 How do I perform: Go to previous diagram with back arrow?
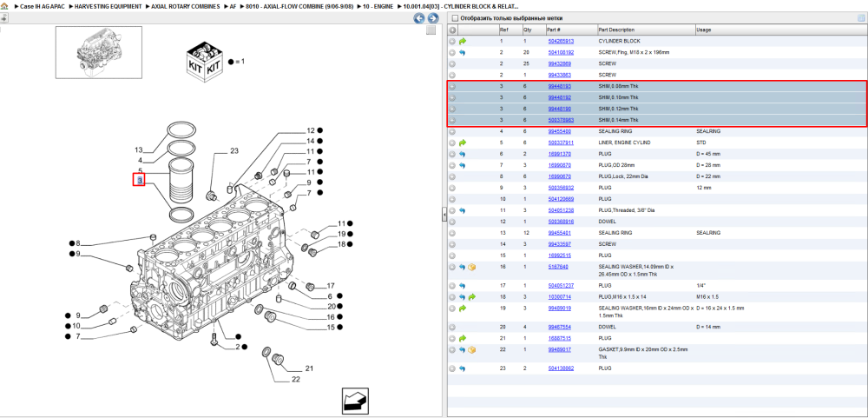tap(419, 18)
